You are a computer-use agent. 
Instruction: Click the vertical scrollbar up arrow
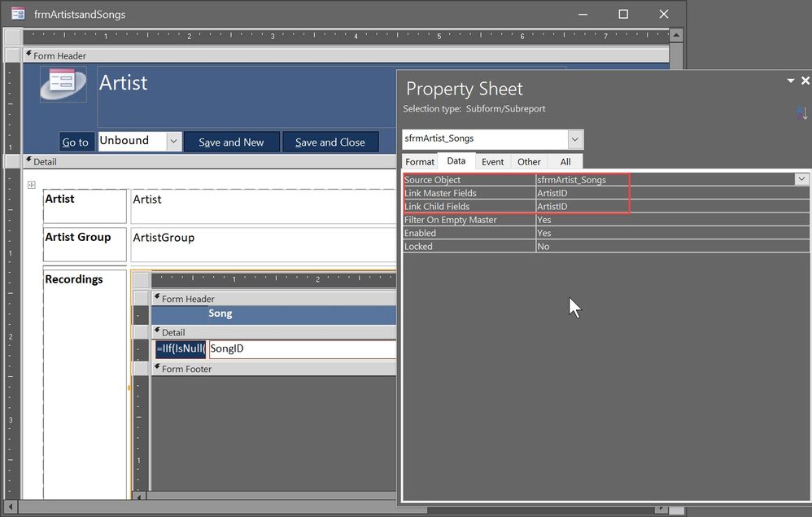pos(676,35)
